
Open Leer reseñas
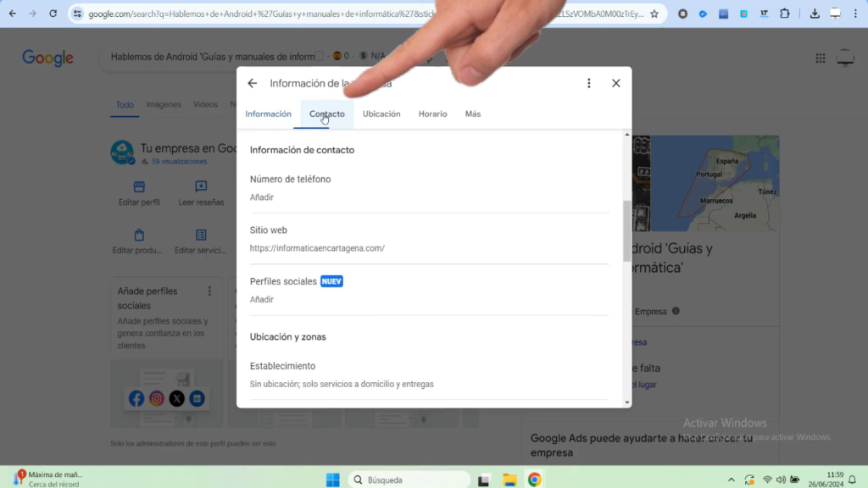[x=200, y=188]
